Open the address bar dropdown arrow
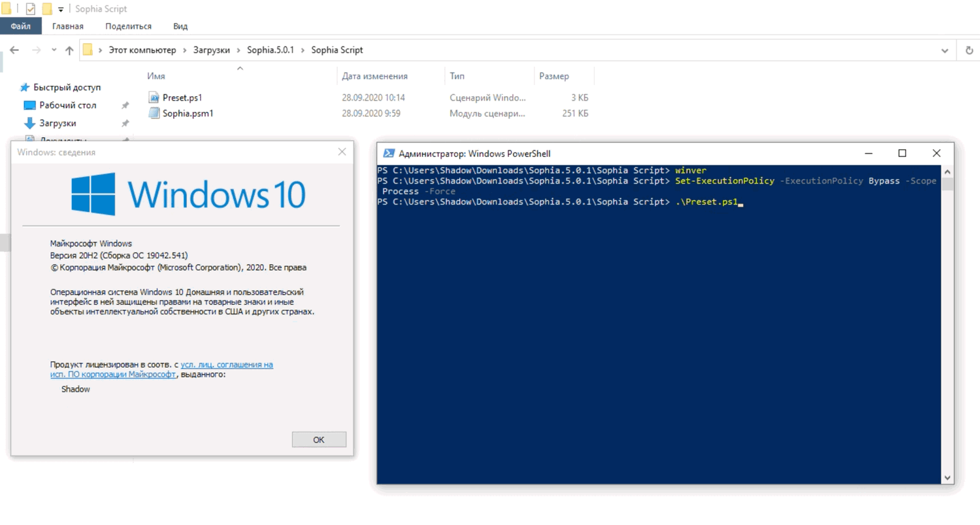 tap(945, 50)
